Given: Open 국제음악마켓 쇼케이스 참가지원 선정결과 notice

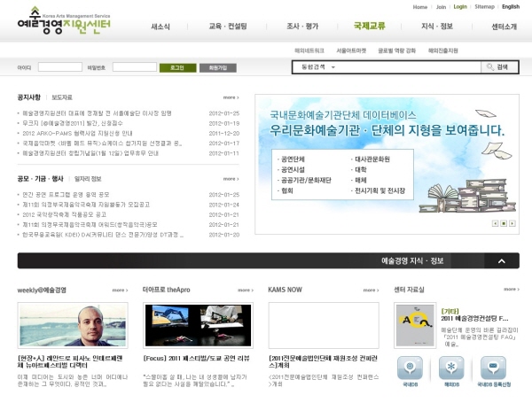Looking at the screenshot, I should coord(102,143).
